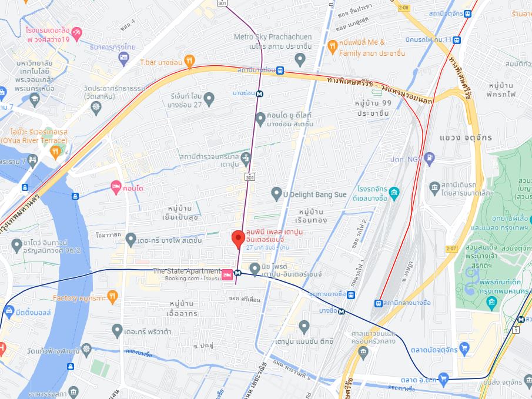Click the U Delight Bang Sue pin

276,194
